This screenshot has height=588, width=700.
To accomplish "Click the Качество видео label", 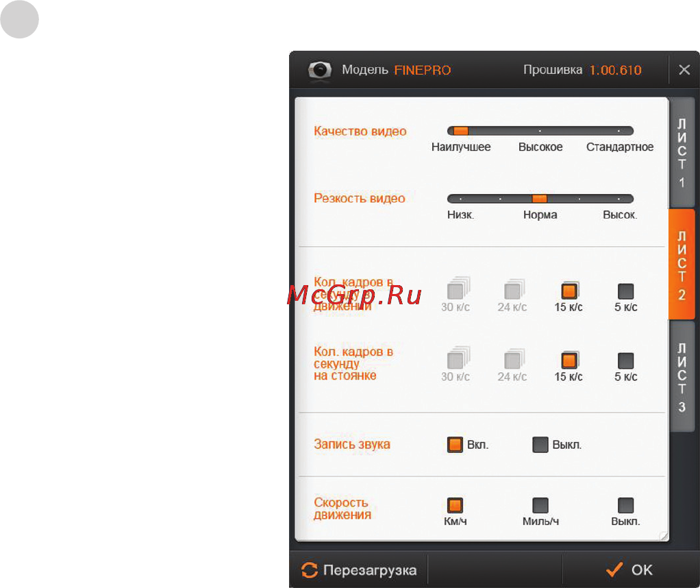I will (x=360, y=131).
